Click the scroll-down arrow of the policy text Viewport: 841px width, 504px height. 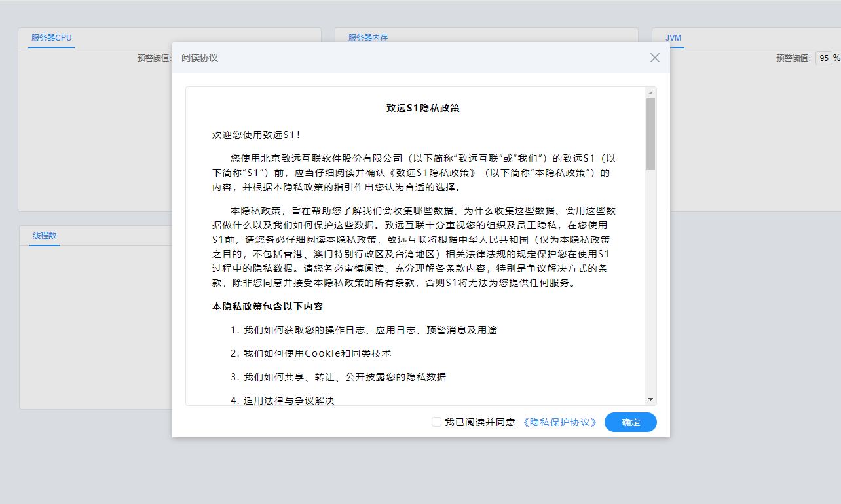(650, 399)
